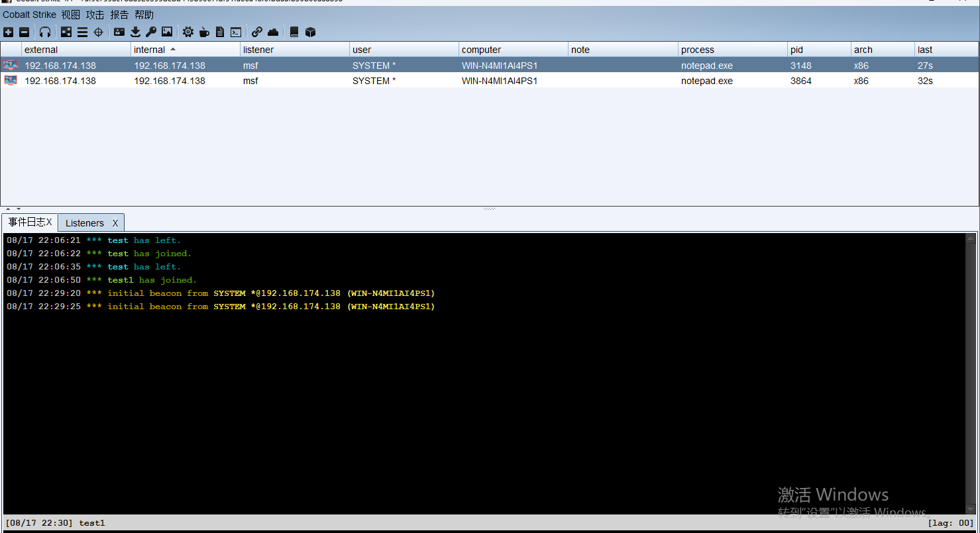Sort by the note column header
Image resolution: width=980 pixels, height=533 pixels.
[x=624, y=50]
